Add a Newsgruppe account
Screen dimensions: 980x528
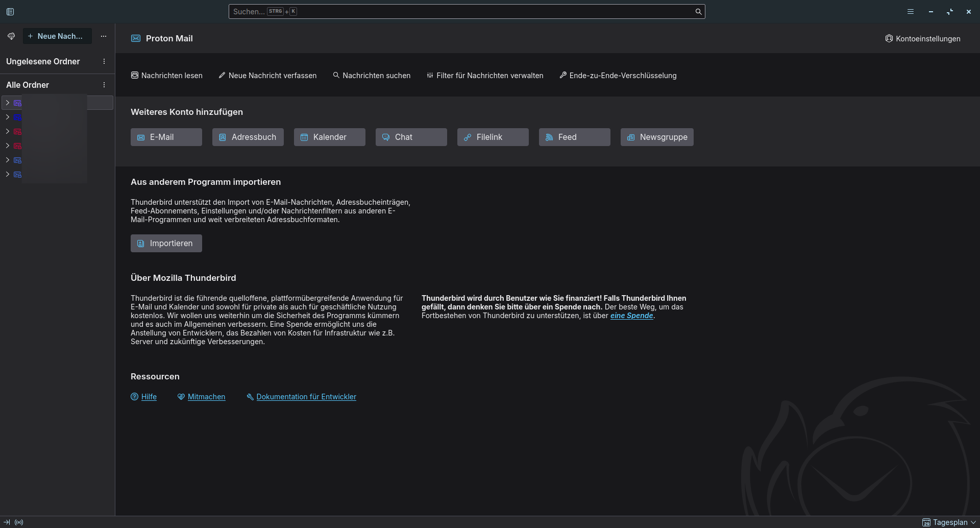(657, 137)
